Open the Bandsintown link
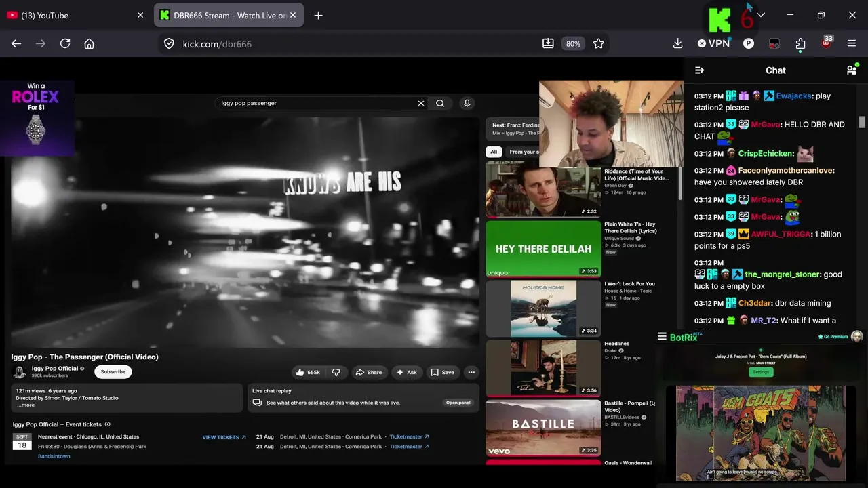The height and width of the screenshot is (488, 868). (x=54, y=456)
